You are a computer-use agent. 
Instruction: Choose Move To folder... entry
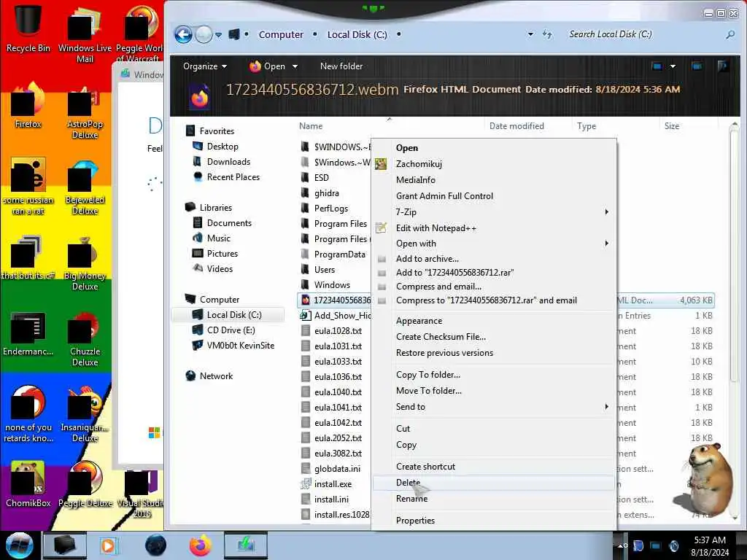click(494, 391)
